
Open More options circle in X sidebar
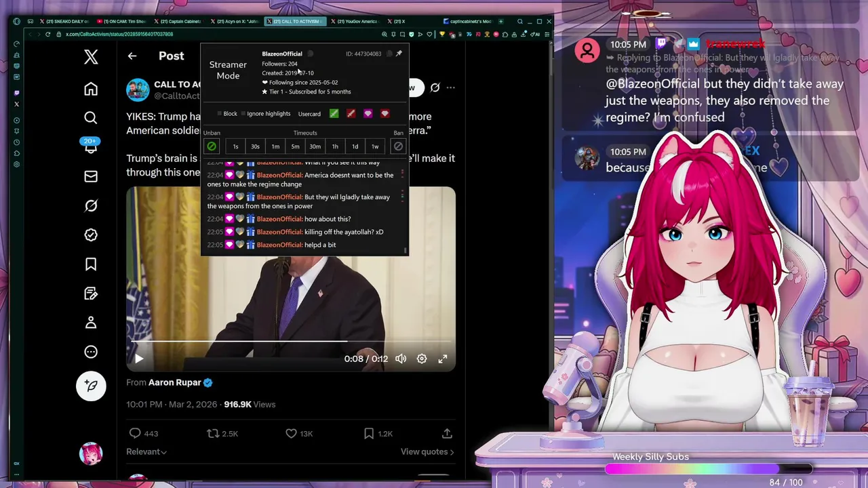[91, 352]
